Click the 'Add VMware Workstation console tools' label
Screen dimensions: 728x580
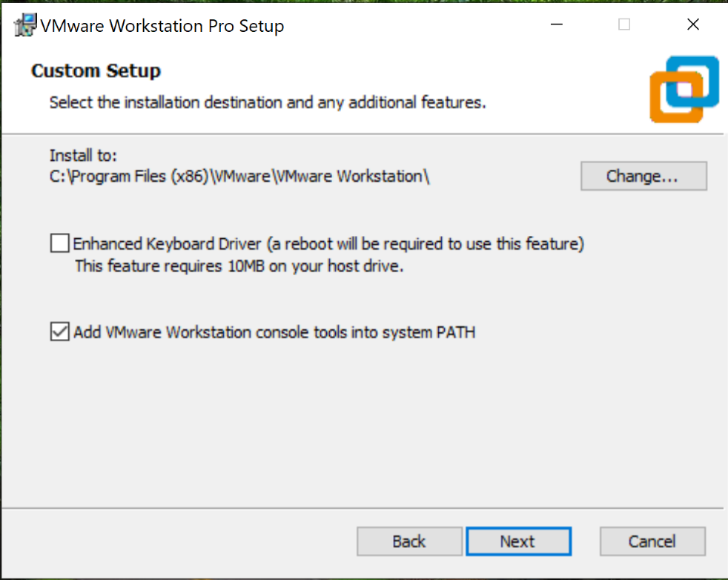[x=274, y=332]
